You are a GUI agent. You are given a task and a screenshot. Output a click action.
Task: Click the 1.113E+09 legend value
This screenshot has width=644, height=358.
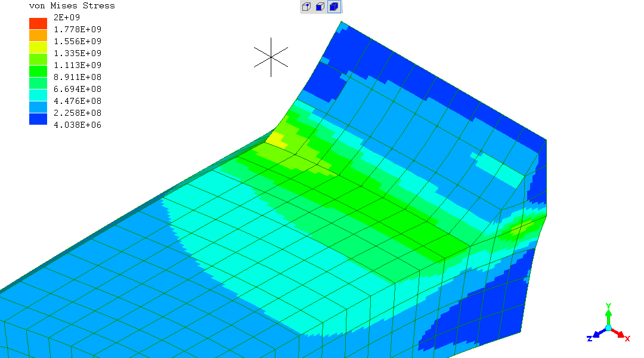(x=78, y=65)
